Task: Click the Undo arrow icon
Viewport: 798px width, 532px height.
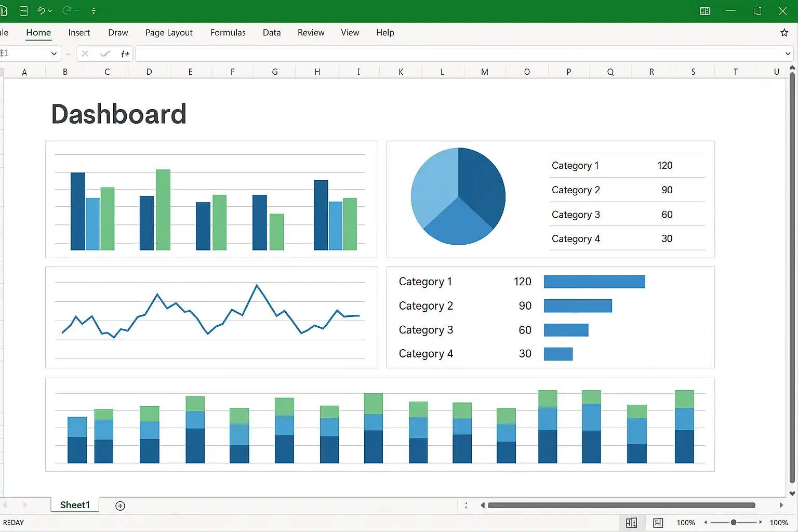Action: tap(42, 11)
